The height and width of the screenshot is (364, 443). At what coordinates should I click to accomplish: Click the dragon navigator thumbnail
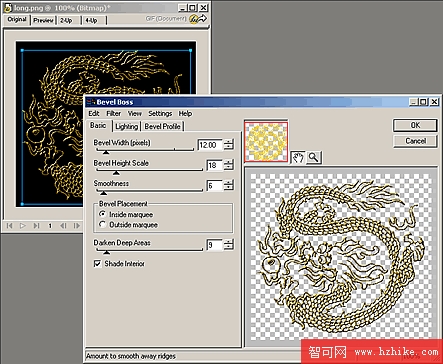[266, 142]
